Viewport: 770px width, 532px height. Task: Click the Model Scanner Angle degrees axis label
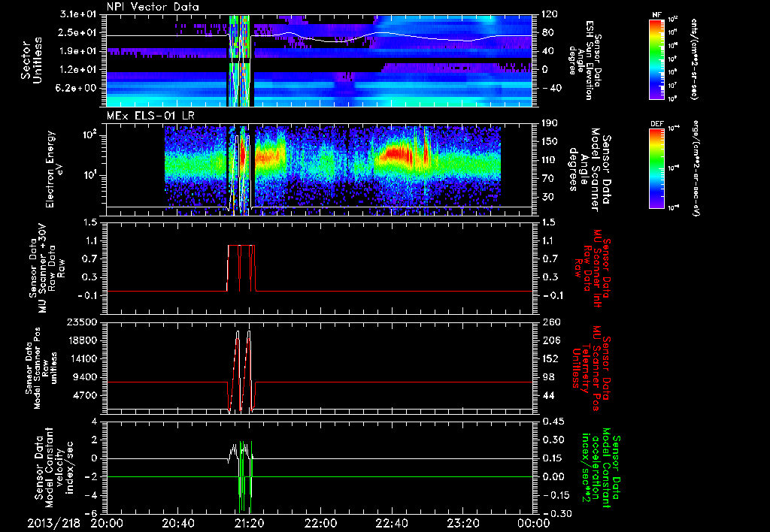(x=590, y=170)
